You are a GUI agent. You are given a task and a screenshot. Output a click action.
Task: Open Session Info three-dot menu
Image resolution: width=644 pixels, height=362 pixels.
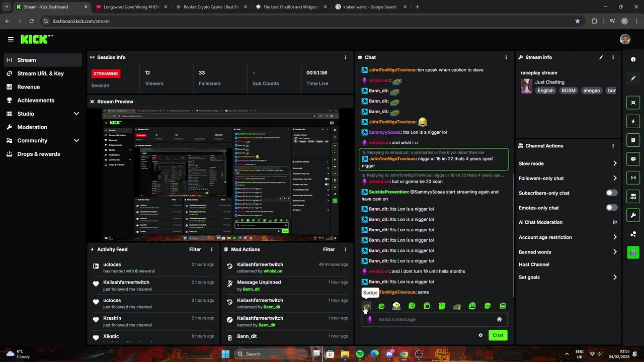click(x=345, y=57)
